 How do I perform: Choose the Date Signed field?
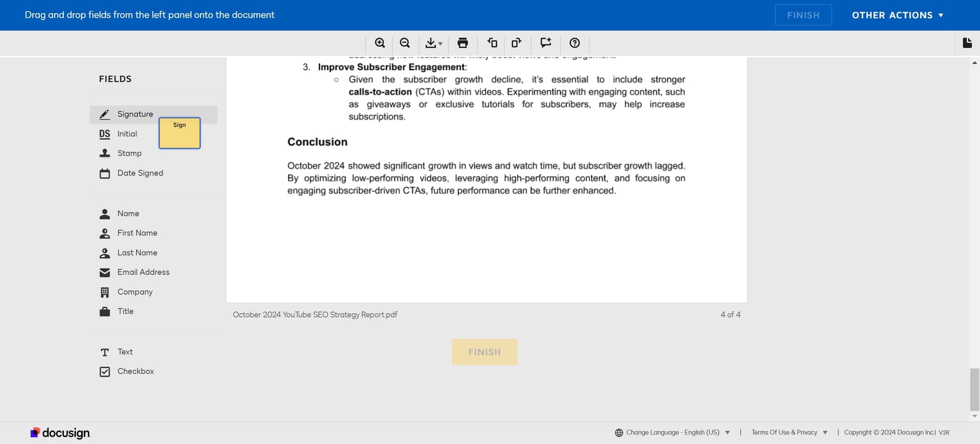point(140,173)
